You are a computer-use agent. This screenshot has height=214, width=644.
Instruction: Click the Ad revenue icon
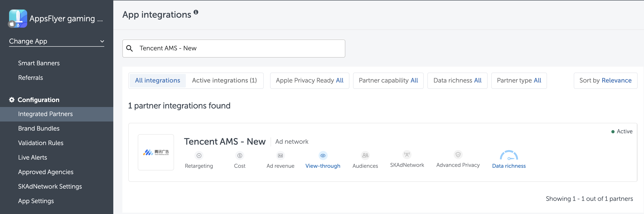pos(281,156)
